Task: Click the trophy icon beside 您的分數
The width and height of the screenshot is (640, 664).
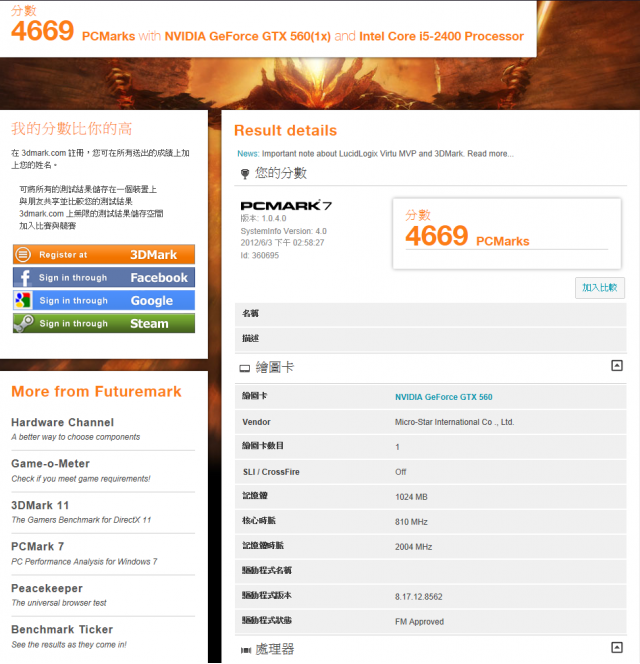Action: coord(245,174)
